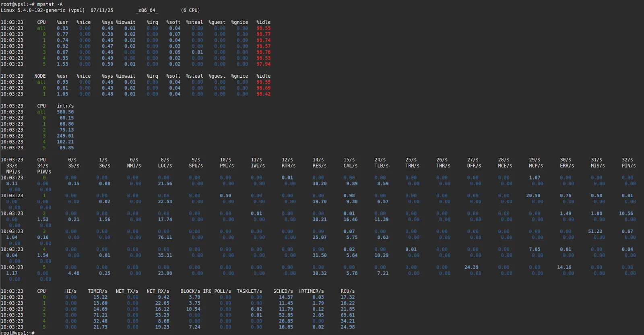644x335 pixels.
Task: Click the HI/s column header
Action: (x=71, y=291)
